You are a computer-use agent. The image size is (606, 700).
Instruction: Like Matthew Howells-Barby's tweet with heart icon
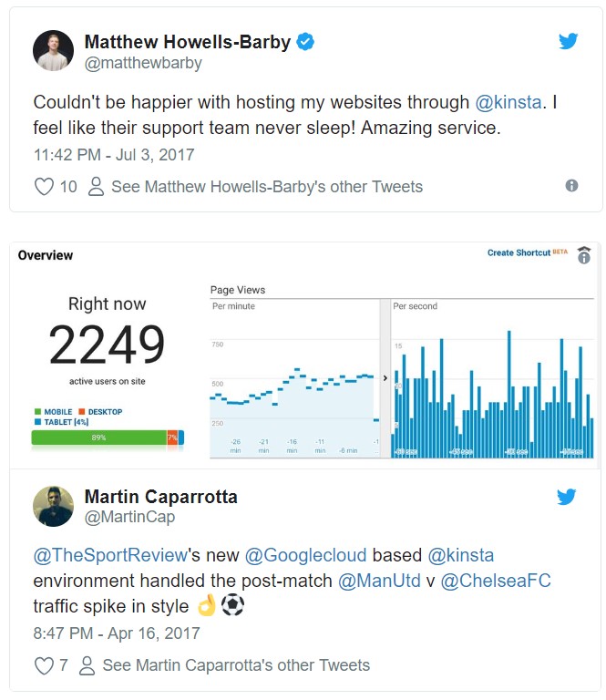44,187
